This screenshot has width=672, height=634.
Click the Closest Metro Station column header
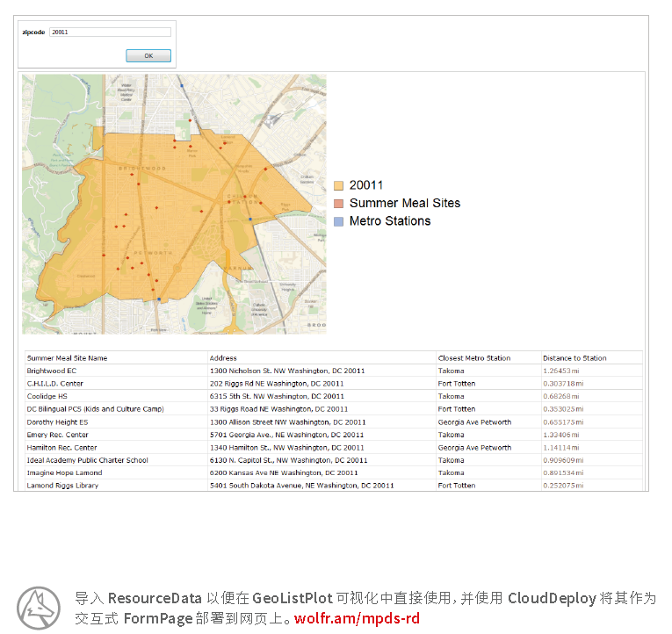tap(473, 358)
